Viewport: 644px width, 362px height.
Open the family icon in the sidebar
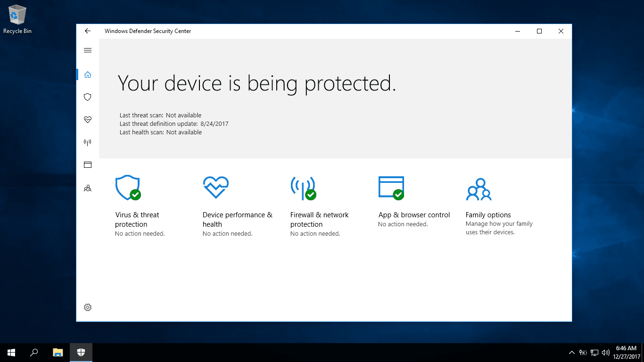coord(87,188)
